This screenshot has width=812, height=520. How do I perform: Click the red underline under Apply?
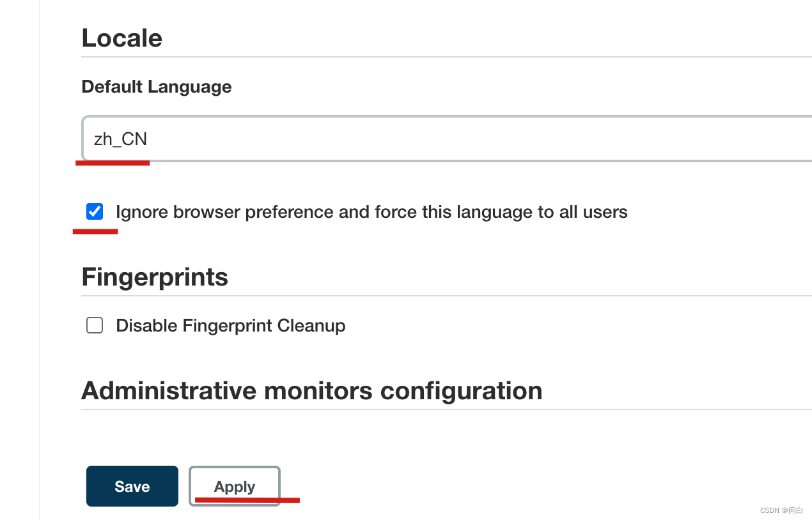click(247, 499)
